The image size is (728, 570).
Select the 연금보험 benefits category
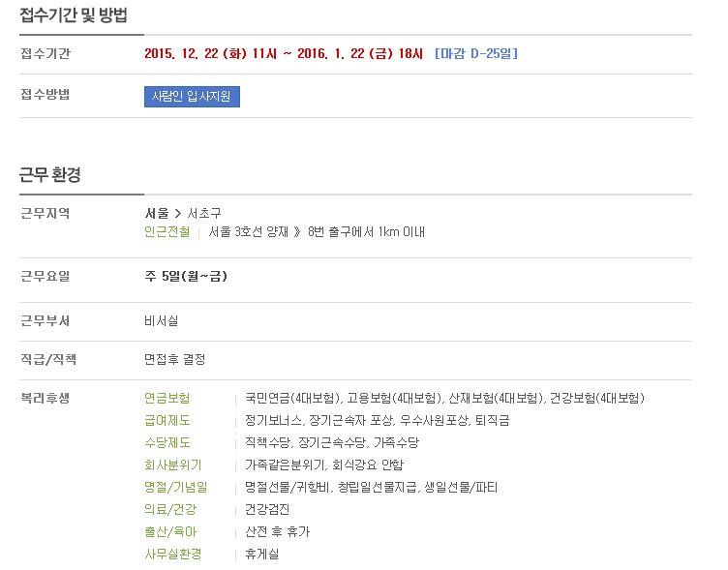pos(167,399)
